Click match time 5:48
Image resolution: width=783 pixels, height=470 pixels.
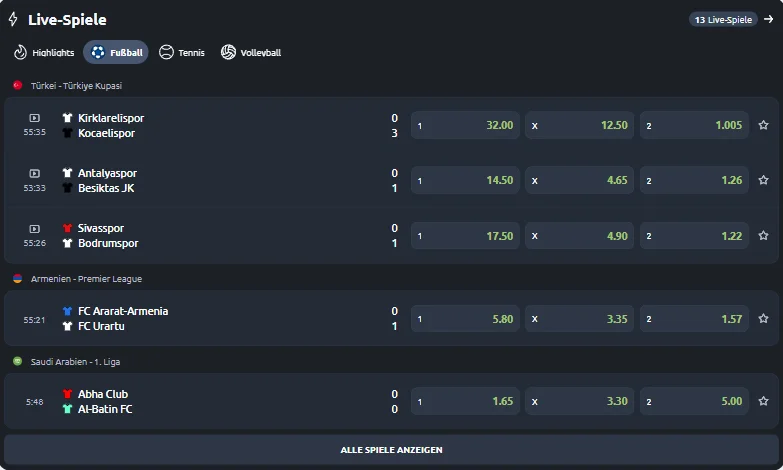[34, 402]
